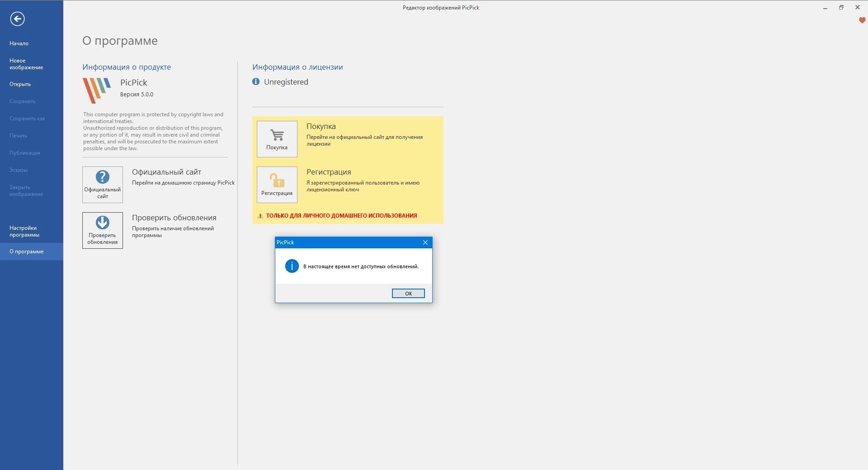Click the warning triangle icon in the yellow panel
868x470 pixels.
click(x=260, y=216)
